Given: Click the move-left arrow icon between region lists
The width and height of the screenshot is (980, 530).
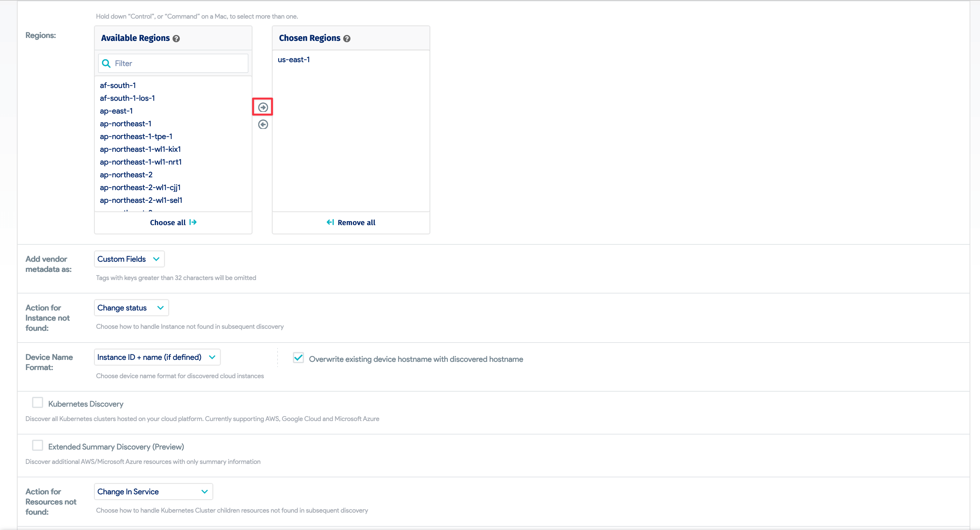Looking at the screenshot, I should [263, 125].
